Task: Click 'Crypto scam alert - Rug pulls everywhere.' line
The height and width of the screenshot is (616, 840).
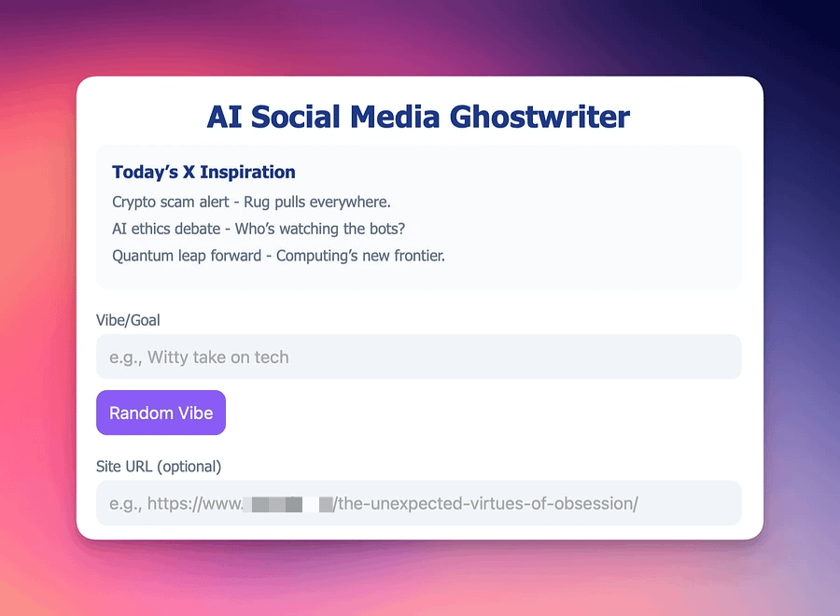Action: [251, 202]
